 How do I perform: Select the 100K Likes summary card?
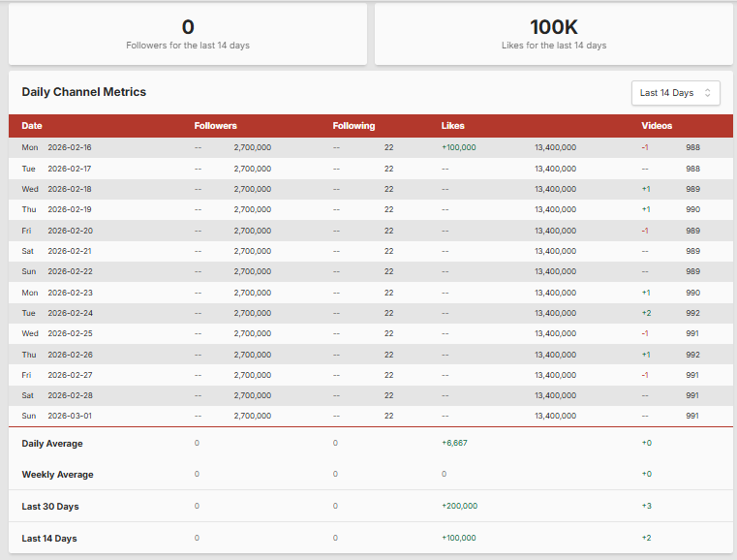[554, 35]
